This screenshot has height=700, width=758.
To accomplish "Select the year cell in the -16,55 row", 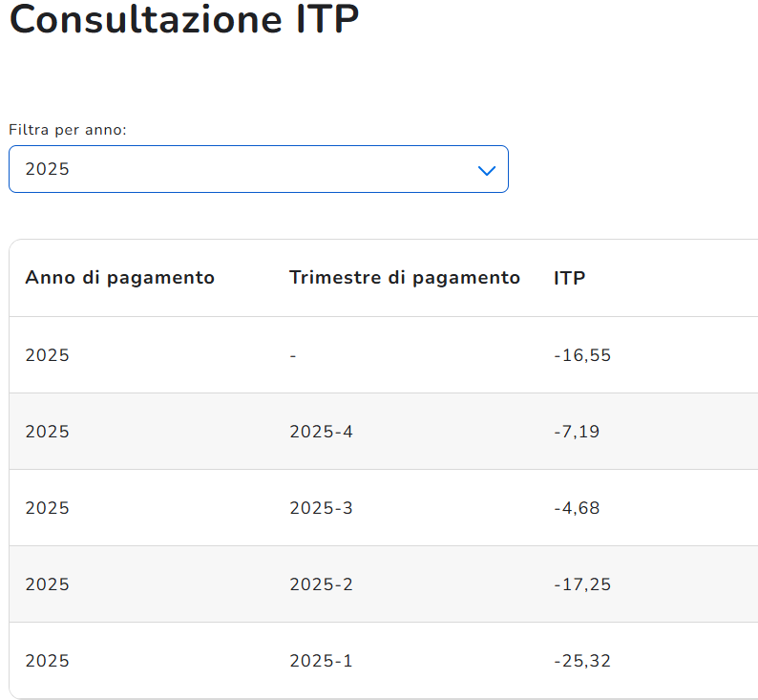I will [x=48, y=355].
